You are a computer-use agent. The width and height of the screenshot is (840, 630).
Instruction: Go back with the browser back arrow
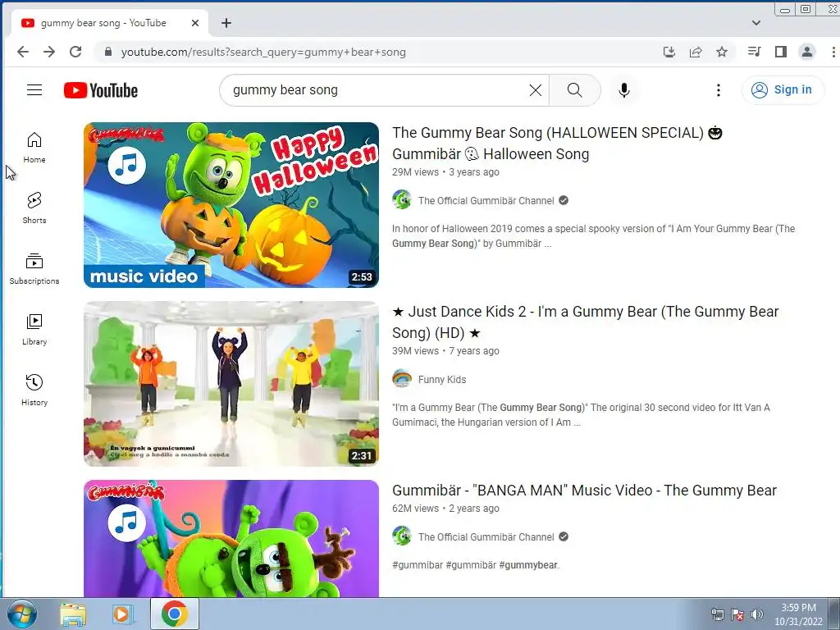pos(22,52)
